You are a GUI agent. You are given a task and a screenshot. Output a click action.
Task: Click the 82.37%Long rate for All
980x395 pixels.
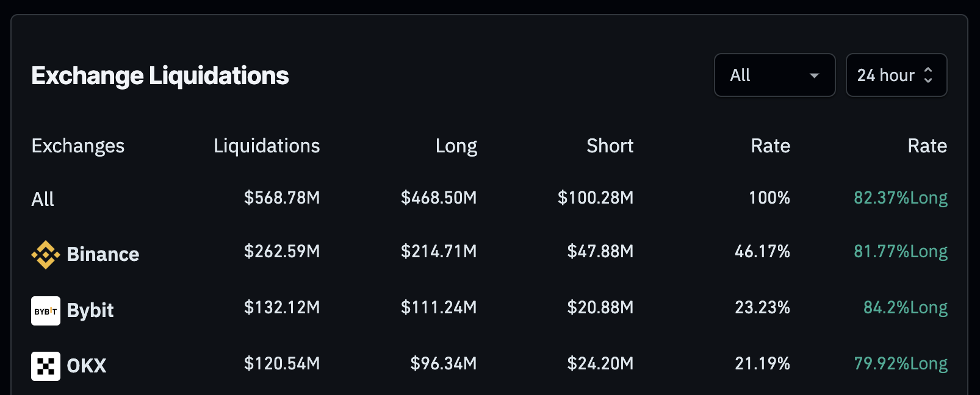coord(900,197)
